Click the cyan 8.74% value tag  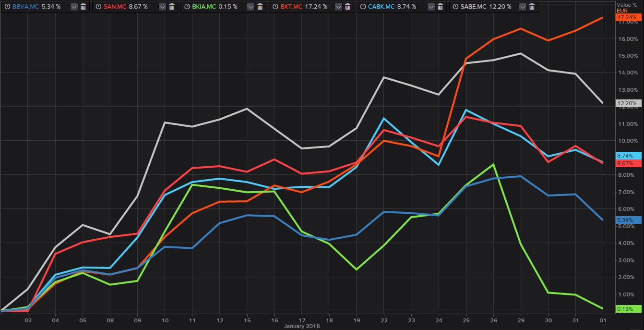[628, 156]
